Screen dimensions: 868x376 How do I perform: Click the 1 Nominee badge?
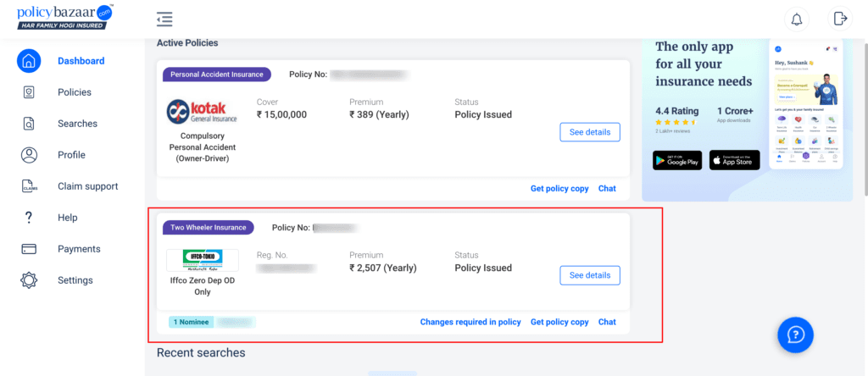coord(192,322)
